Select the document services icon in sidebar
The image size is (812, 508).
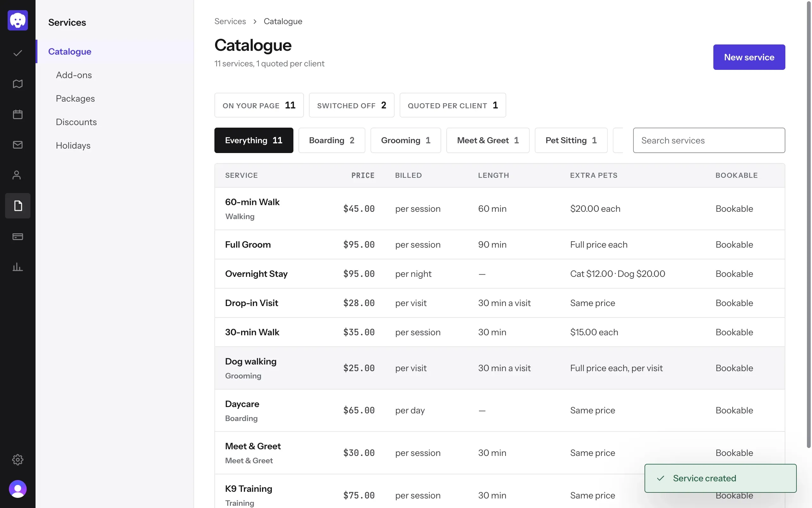click(x=18, y=206)
